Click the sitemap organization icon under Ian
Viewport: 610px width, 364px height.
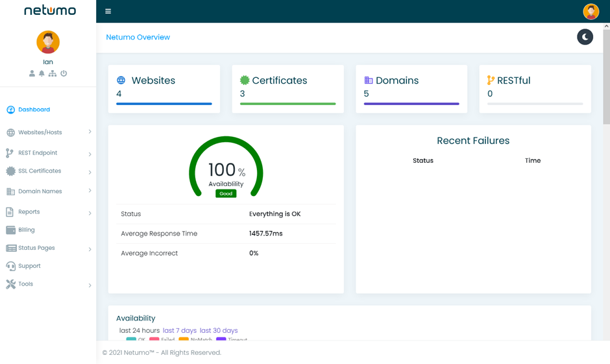coord(52,73)
